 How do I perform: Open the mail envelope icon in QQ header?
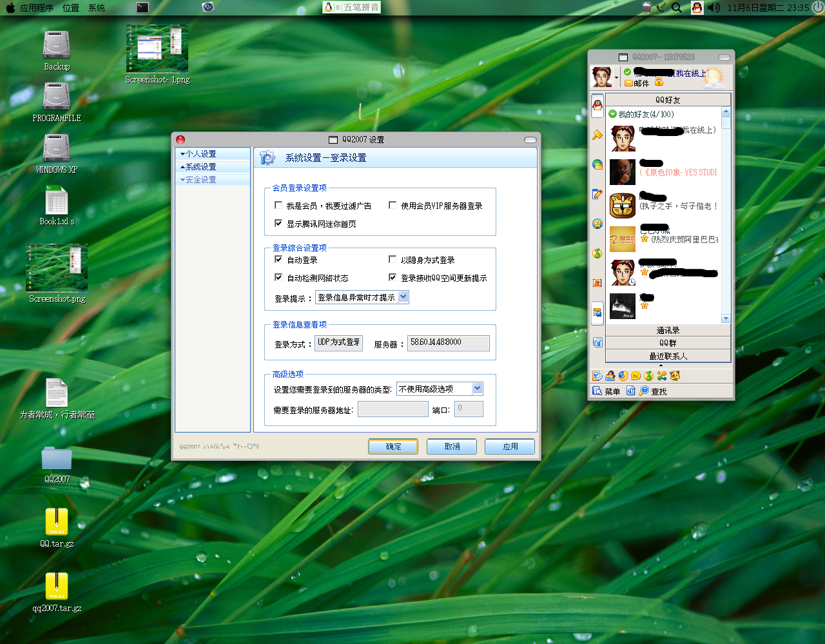pyautogui.click(x=628, y=83)
